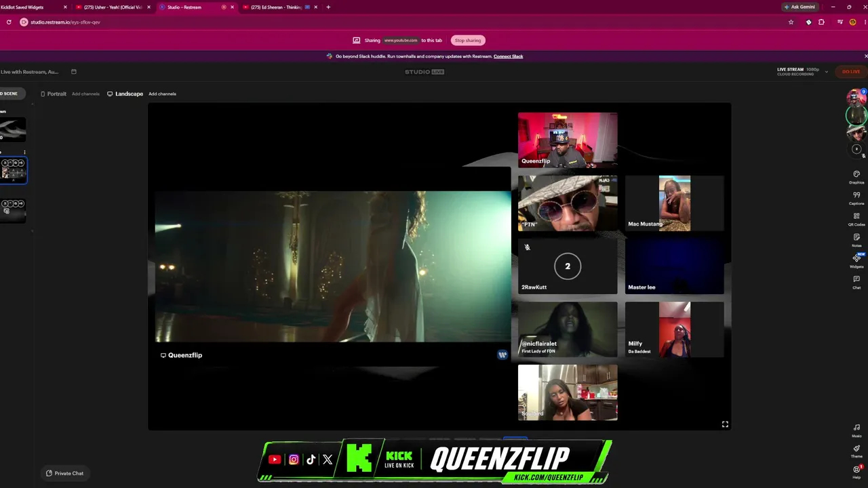The width and height of the screenshot is (868, 488).
Task: Click Ask Gemini button
Action: (800, 7)
